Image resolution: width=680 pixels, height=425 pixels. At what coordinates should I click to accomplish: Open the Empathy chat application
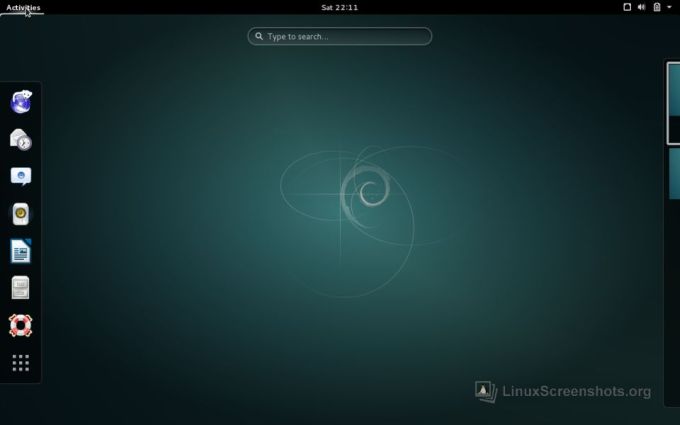(x=21, y=176)
